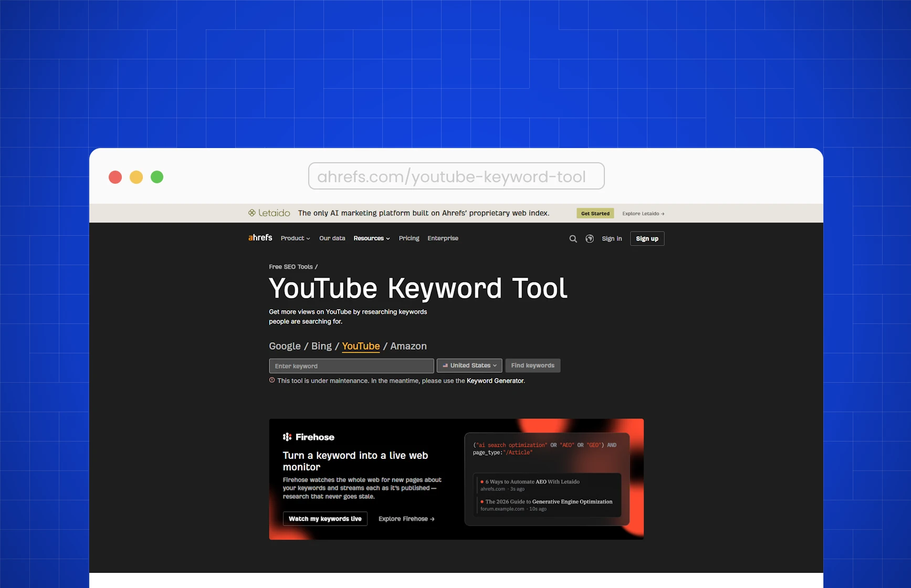The width and height of the screenshot is (911, 588).
Task: Click the Firehose query code snippet
Action: (x=544, y=448)
